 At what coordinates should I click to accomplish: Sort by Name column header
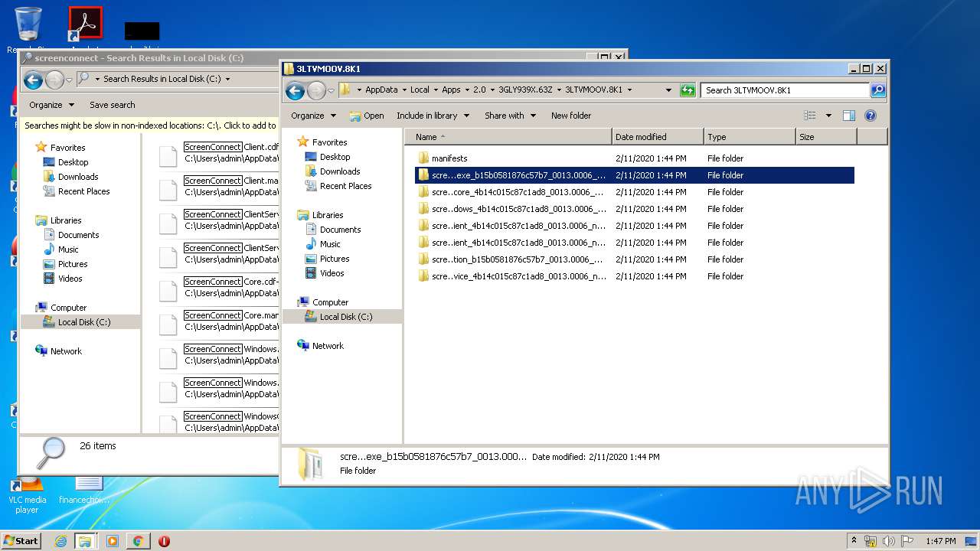tap(508, 137)
